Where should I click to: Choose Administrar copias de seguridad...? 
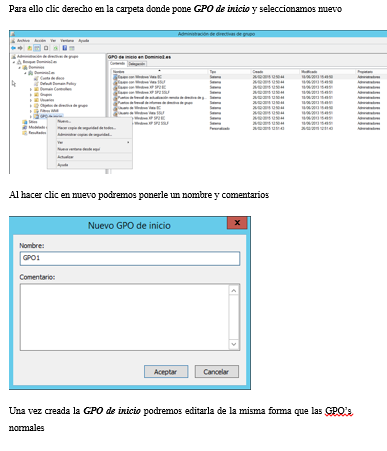(90, 135)
